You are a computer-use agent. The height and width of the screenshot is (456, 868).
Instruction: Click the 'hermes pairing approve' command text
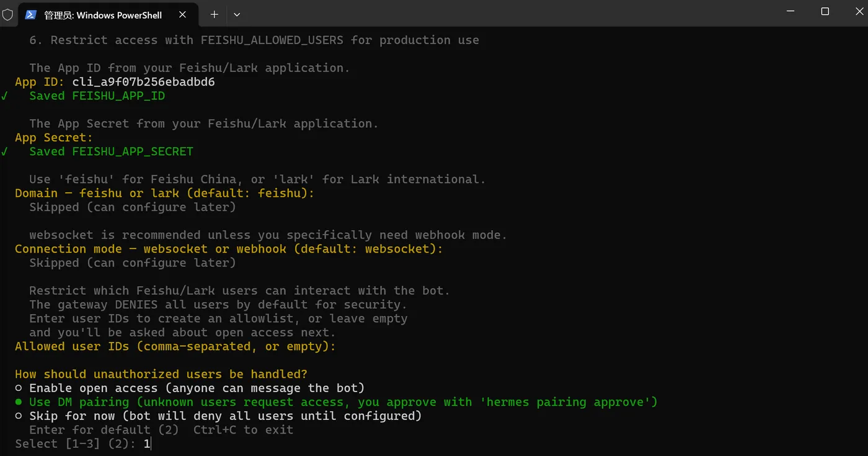[x=569, y=402]
